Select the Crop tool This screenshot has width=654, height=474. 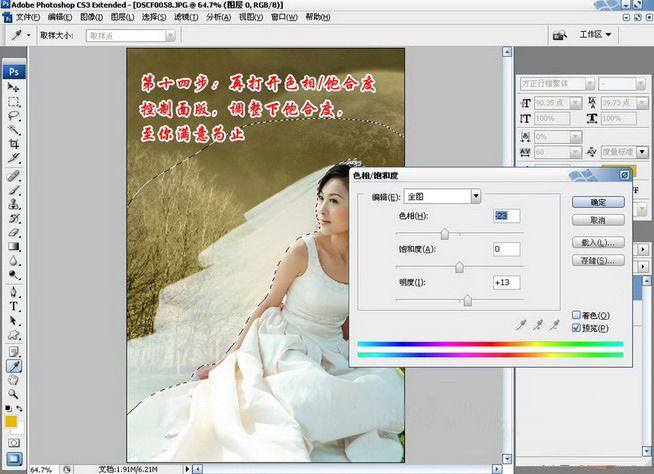[14, 143]
